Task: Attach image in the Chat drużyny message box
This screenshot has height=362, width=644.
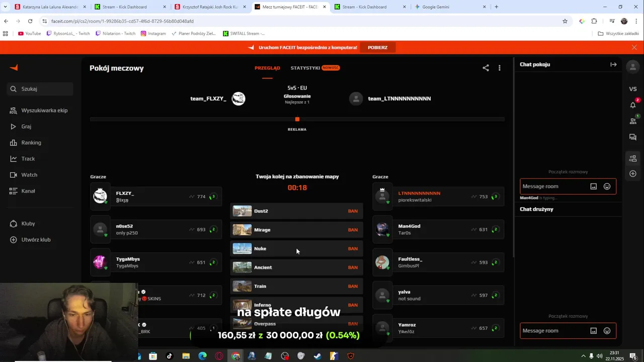Action: point(594,331)
